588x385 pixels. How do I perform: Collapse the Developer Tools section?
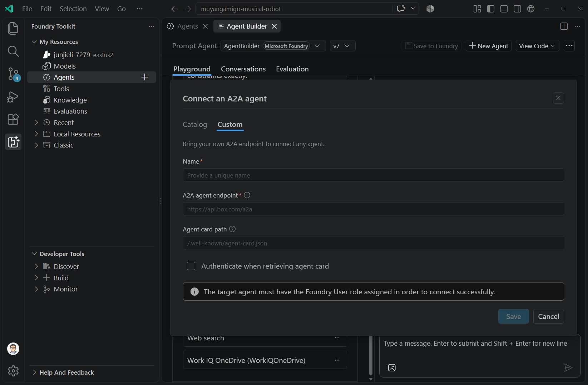tap(34, 254)
